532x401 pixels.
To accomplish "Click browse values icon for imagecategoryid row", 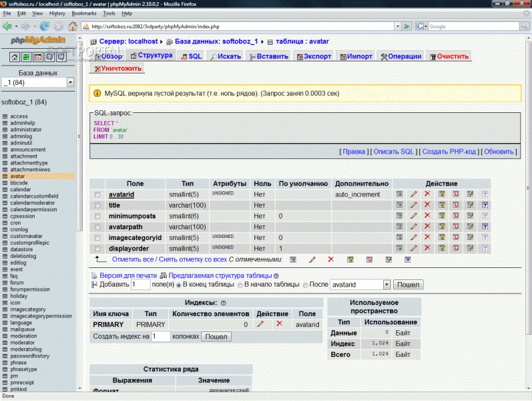I will click(x=399, y=237).
